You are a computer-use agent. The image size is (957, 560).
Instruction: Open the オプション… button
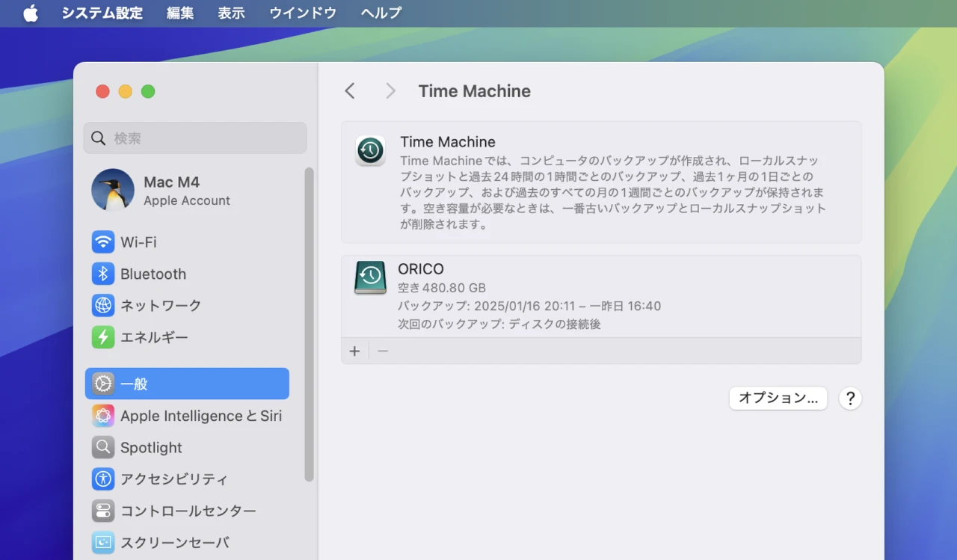[x=778, y=398]
